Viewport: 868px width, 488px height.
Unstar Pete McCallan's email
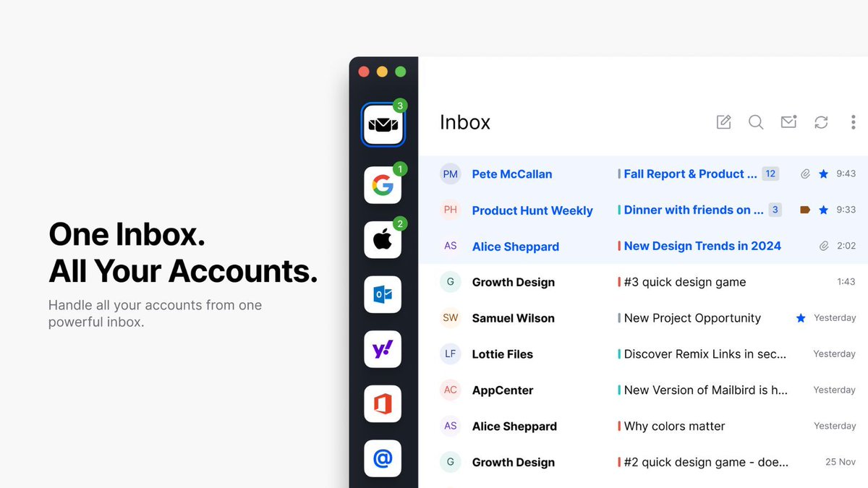823,174
